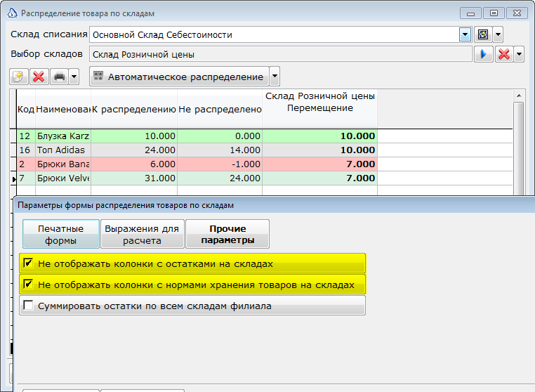The height and width of the screenshot is (392, 535).
Task: Click the Код column header
Action: pos(26,110)
